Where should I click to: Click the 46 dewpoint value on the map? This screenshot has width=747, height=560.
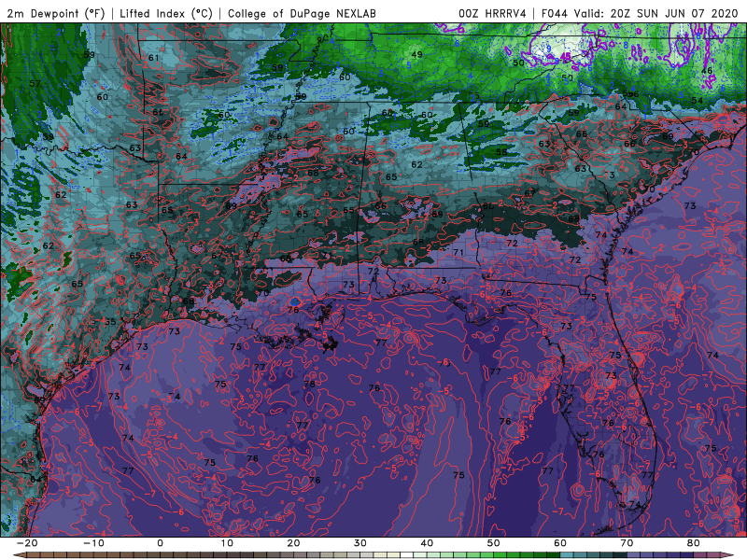tap(707, 71)
